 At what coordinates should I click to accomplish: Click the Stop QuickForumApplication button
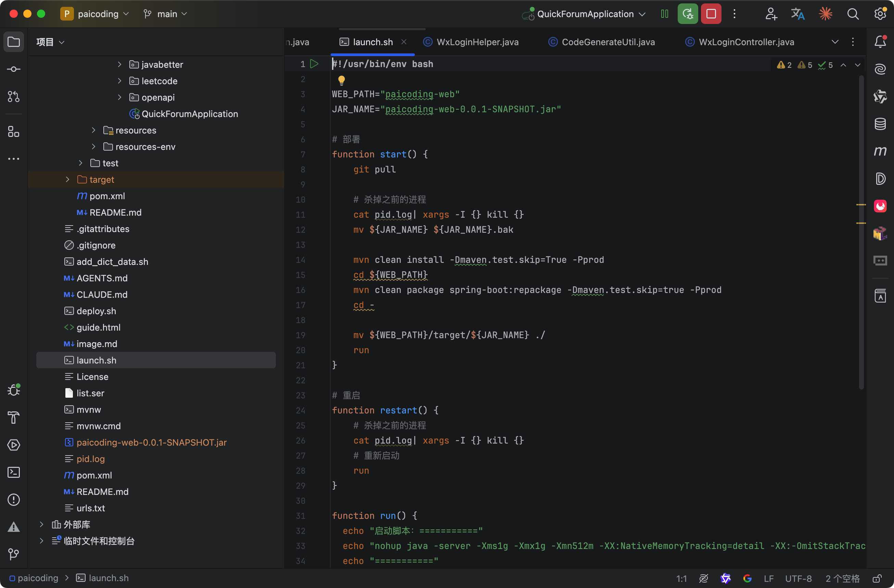(711, 14)
